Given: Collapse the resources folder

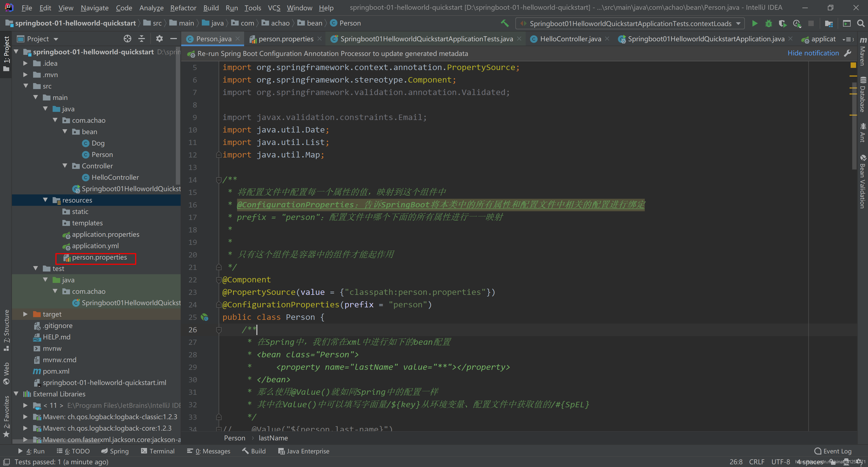Looking at the screenshot, I should (x=45, y=200).
